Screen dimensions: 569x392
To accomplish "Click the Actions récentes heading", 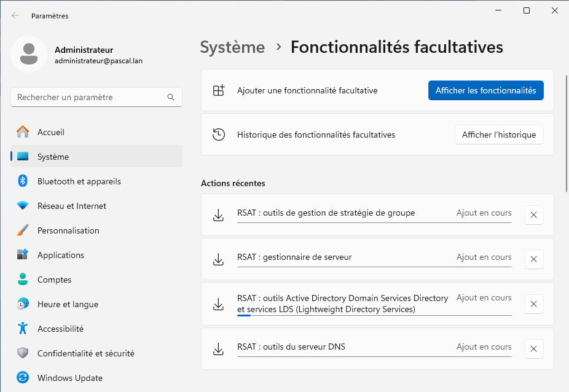I will pos(233,183).
